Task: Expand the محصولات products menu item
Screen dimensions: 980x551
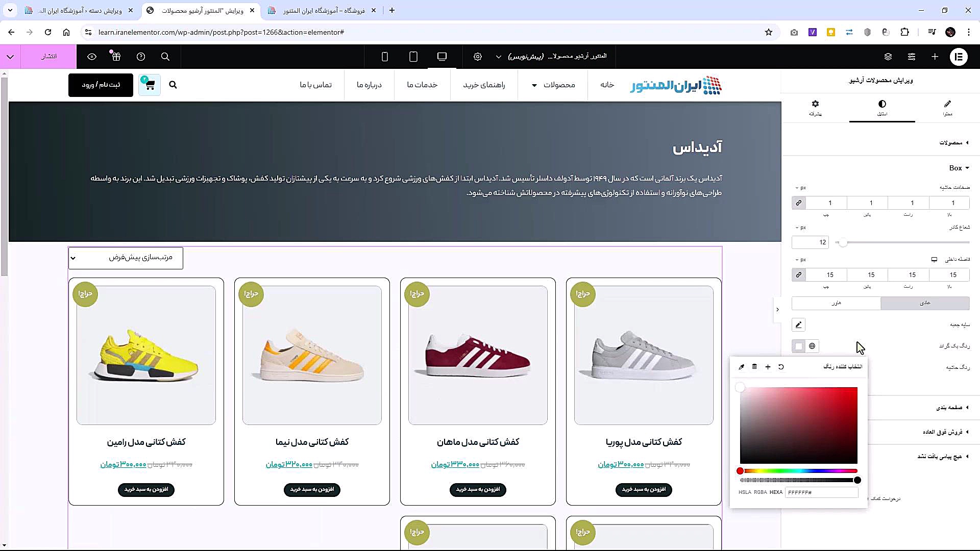Action: 554,85
